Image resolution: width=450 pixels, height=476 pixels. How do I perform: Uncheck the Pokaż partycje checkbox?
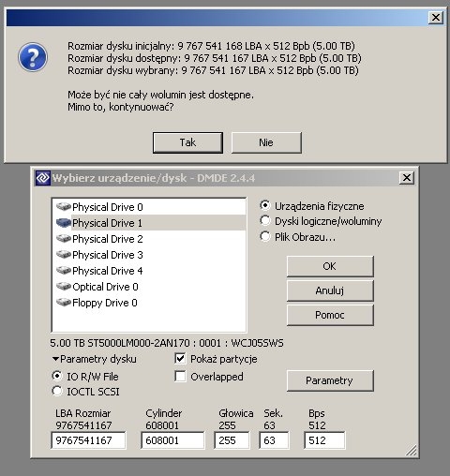[x=180, y=359]
